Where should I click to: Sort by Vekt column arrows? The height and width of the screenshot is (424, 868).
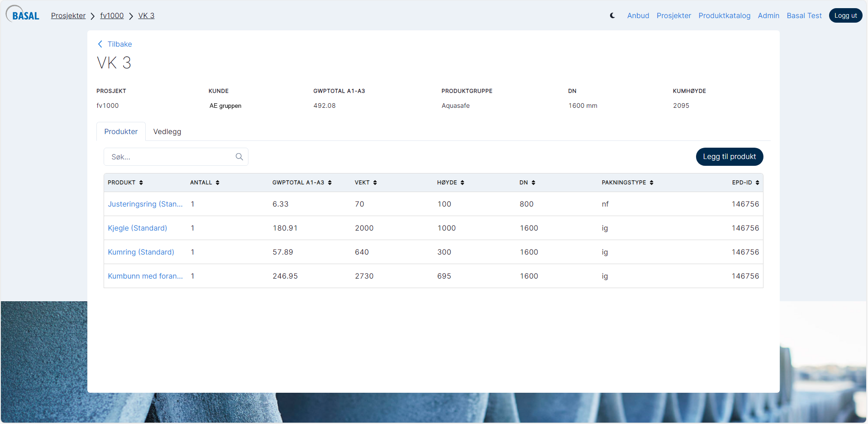coord(375,183)
